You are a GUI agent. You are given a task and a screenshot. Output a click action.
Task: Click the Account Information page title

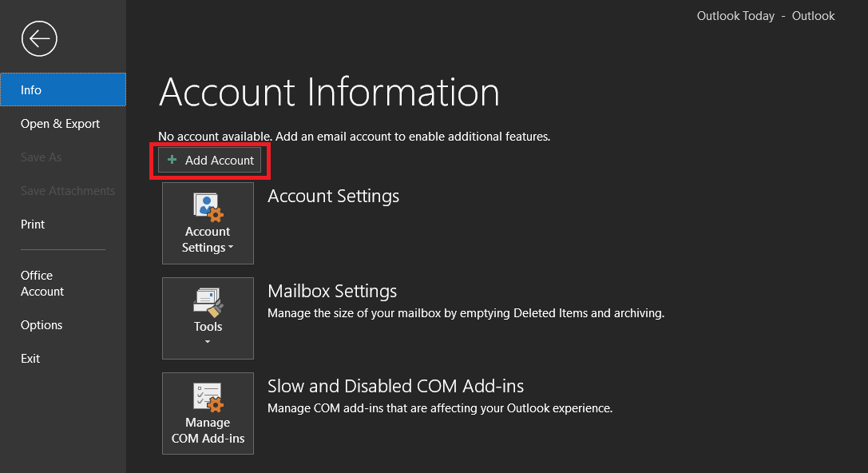[329, 92]
